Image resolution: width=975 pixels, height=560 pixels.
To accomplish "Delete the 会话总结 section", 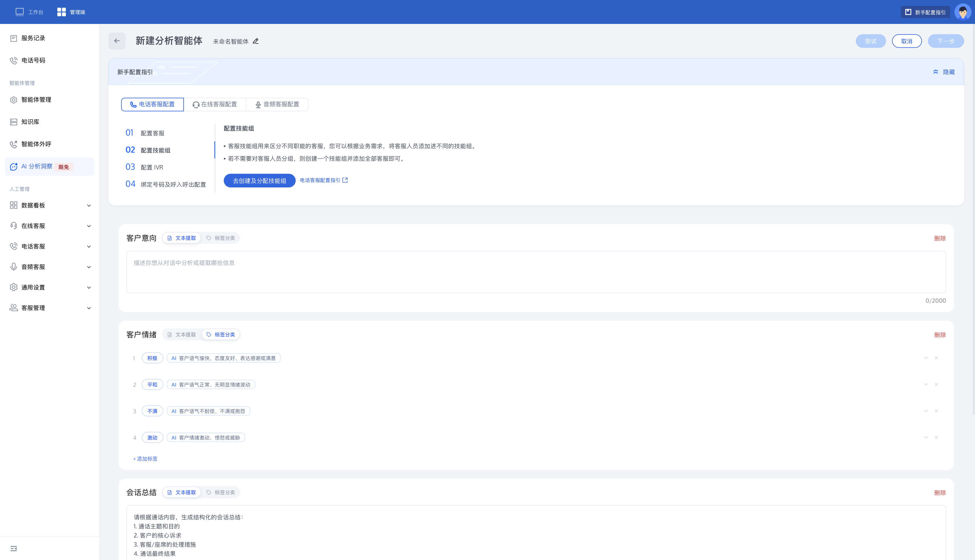I will click(940, 493).
